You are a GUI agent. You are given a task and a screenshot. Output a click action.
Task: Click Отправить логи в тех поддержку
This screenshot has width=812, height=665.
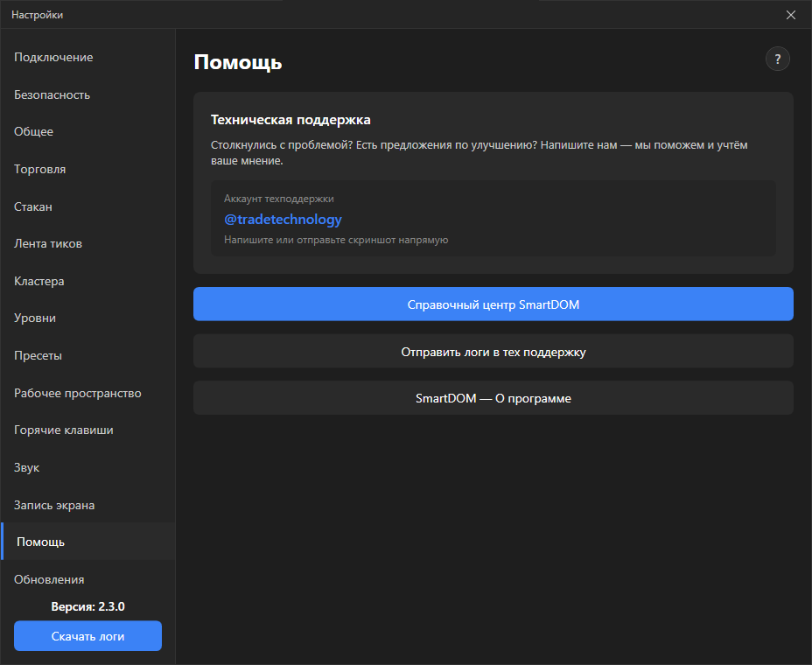tap(493, 351)
